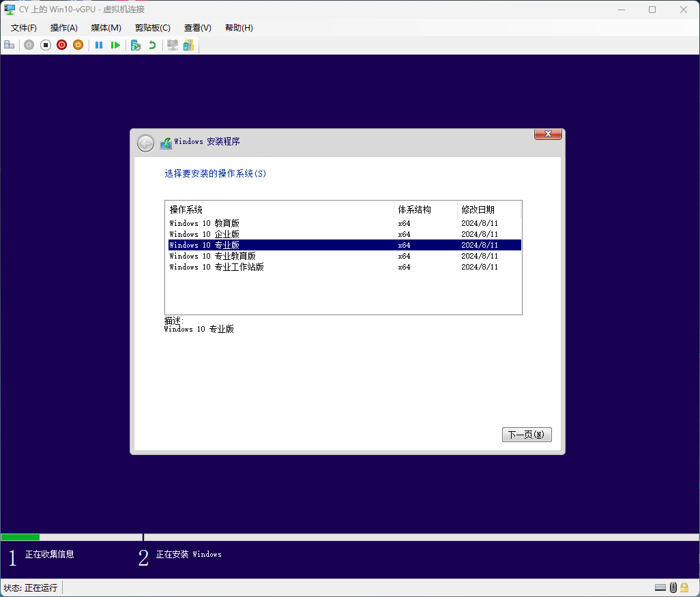Open the 文件(F) menu
The width and height of the screenshot is (700, 597).
pyautogui.click(x=24, y=28)
